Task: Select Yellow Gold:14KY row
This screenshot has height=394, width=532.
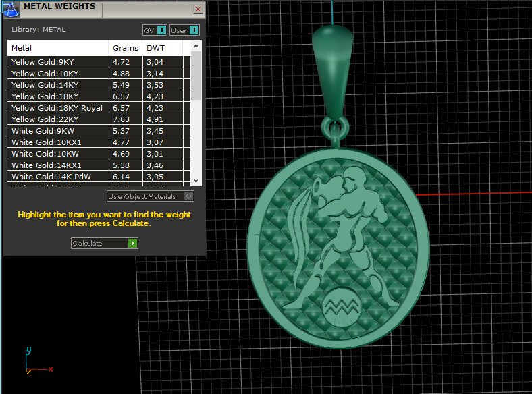Action: [99, 85]
